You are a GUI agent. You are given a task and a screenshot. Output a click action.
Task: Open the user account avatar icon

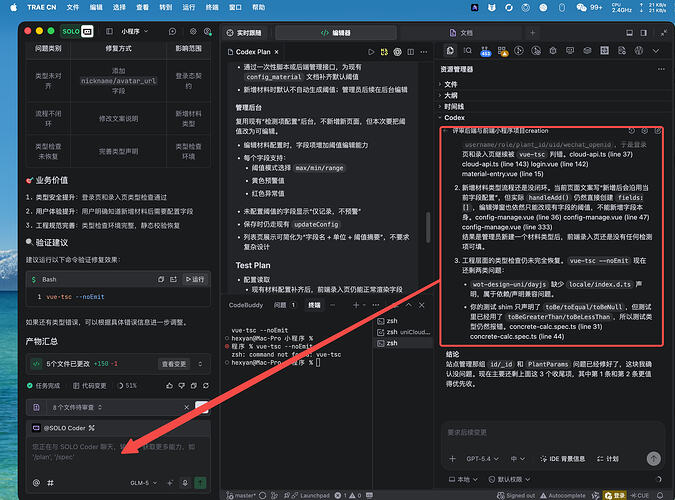coord(207,31)
